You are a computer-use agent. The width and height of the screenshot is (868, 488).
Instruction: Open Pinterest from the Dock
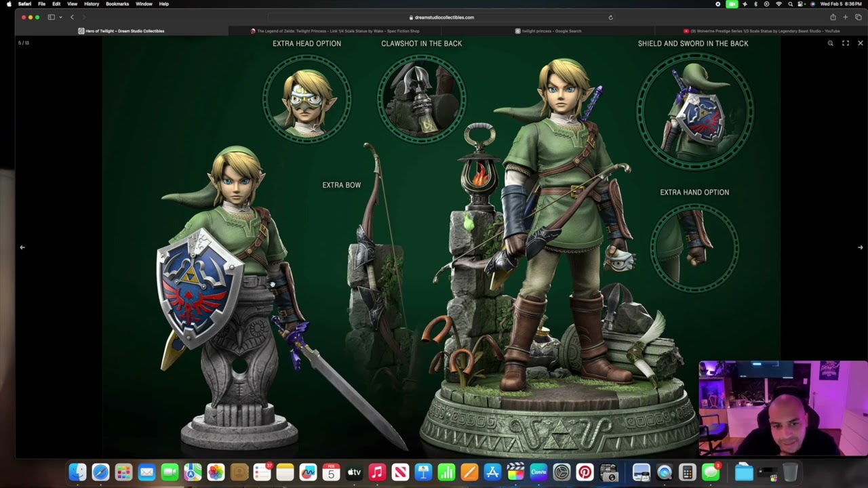(x=585, y=472)
